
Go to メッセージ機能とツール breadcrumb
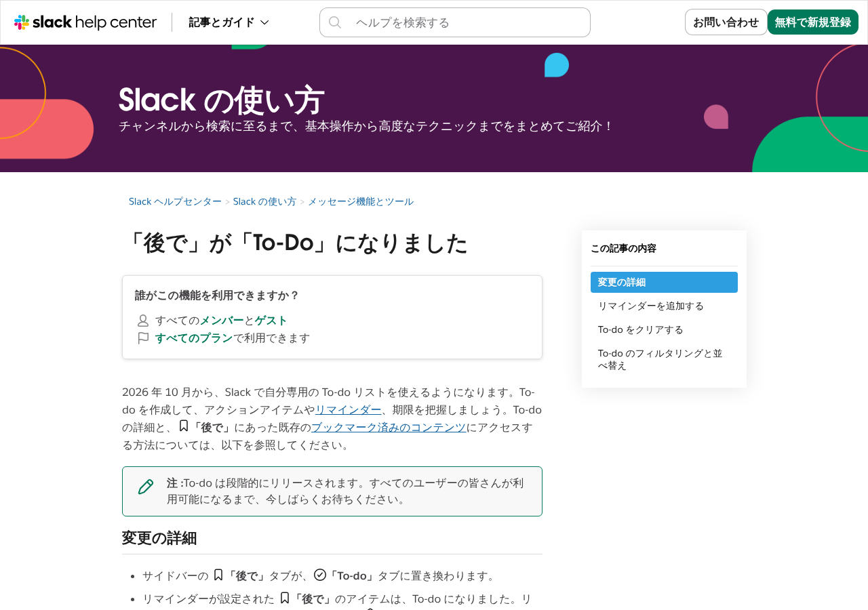point(361,201)
